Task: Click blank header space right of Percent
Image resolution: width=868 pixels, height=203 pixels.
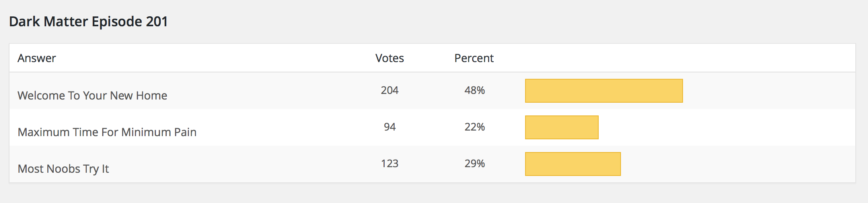Action: tap(676, 58)
